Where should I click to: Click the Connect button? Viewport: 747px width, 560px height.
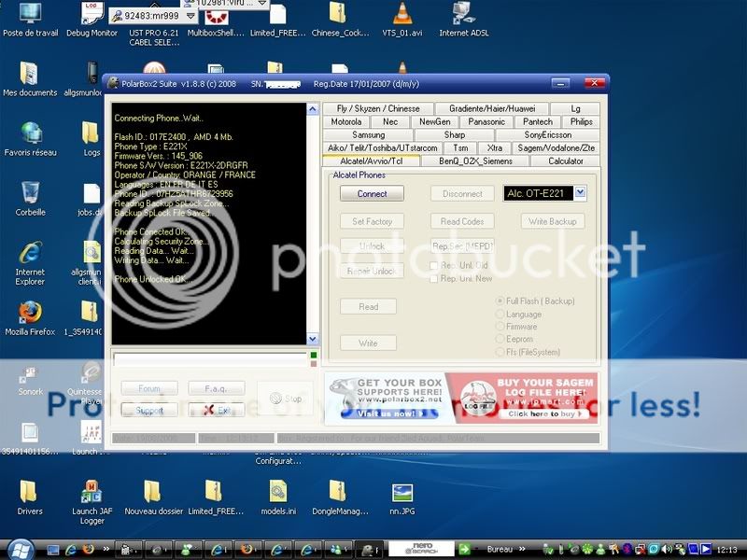pos(372,194)
